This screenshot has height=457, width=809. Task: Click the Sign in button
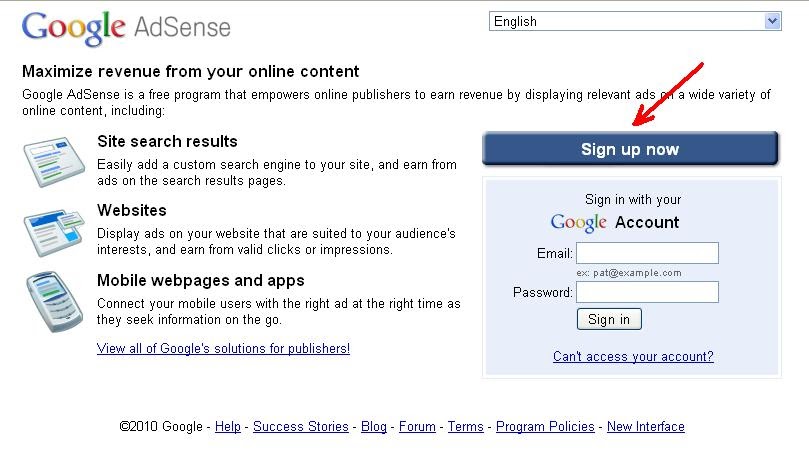[609, 319]
